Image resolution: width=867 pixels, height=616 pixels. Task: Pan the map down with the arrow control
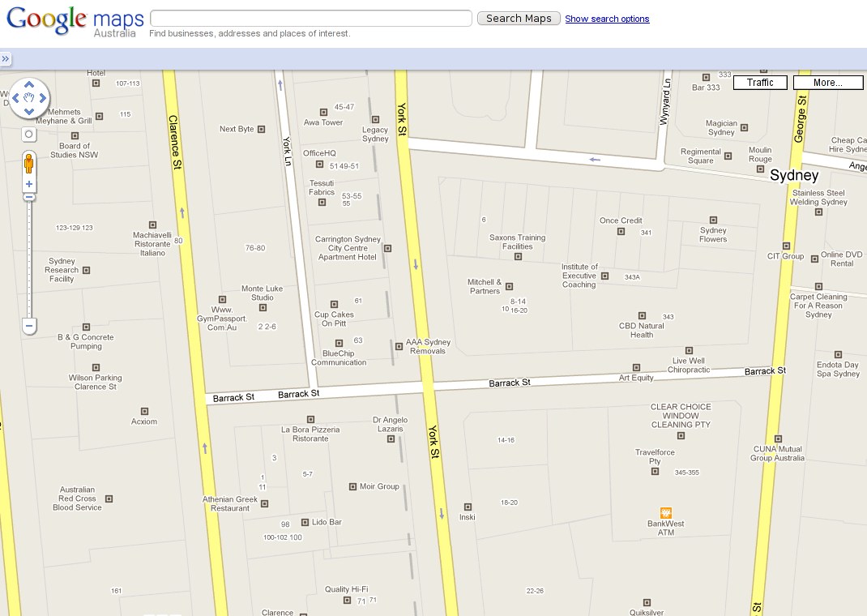click(29, 111)
